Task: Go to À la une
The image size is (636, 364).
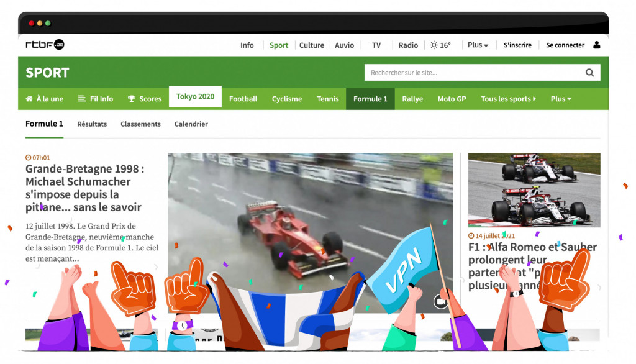Action: [45, 99]
